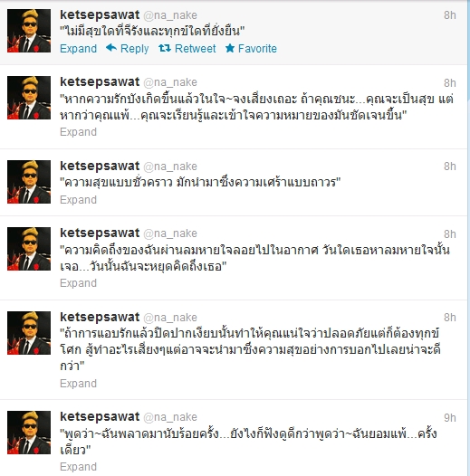Viewport: 470px width, 476px height.
Task: Click the Favorite text link on first tweet
Action: [x=257, y=49]
